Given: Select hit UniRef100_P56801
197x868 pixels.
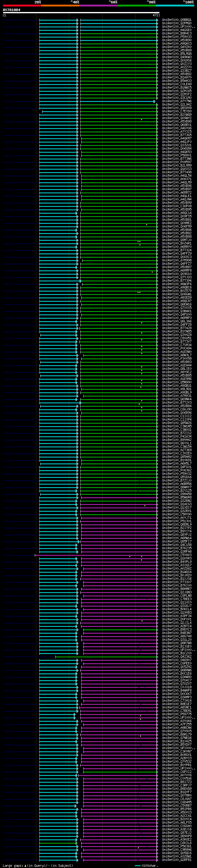Looking at the screenshot, I should (177, 155).
